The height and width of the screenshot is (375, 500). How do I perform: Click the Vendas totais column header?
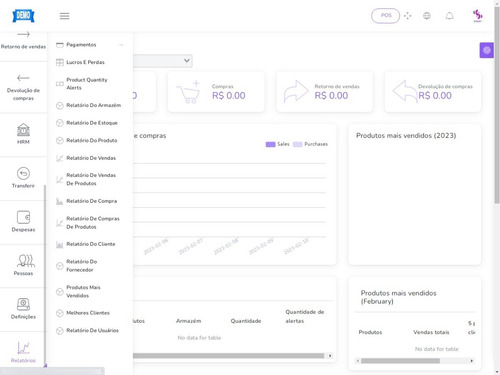pos(431,332)
